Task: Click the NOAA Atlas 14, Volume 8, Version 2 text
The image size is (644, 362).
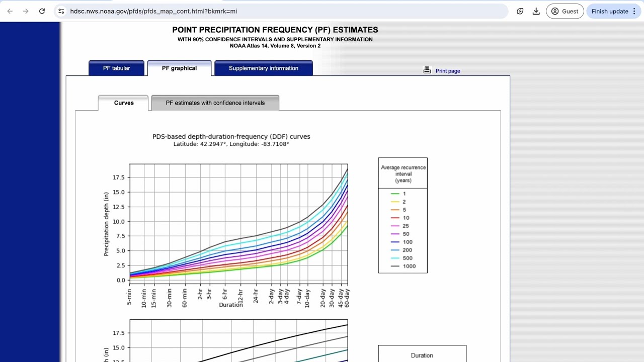Action: (x=275, y=46)
